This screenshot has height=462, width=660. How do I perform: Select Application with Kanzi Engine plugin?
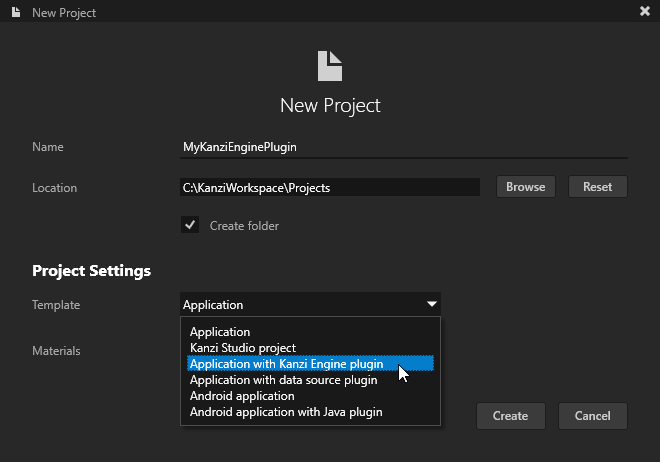pos(310,364)
